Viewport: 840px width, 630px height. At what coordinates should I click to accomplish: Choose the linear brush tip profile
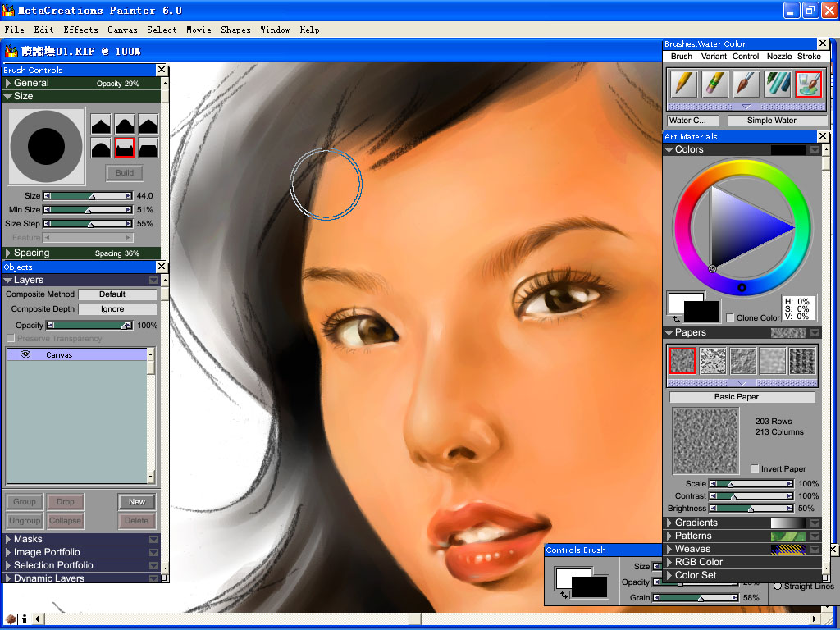(x=148, y=124)
